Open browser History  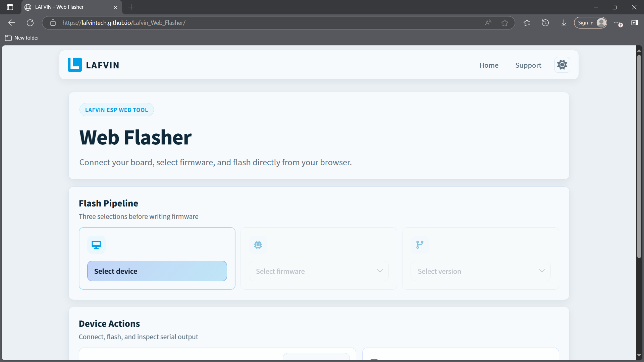[545, 23]
